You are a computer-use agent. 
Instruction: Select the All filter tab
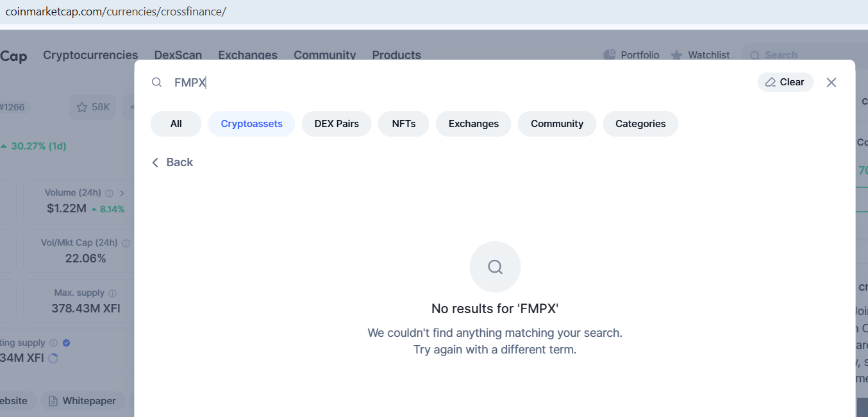click(176, 124)
